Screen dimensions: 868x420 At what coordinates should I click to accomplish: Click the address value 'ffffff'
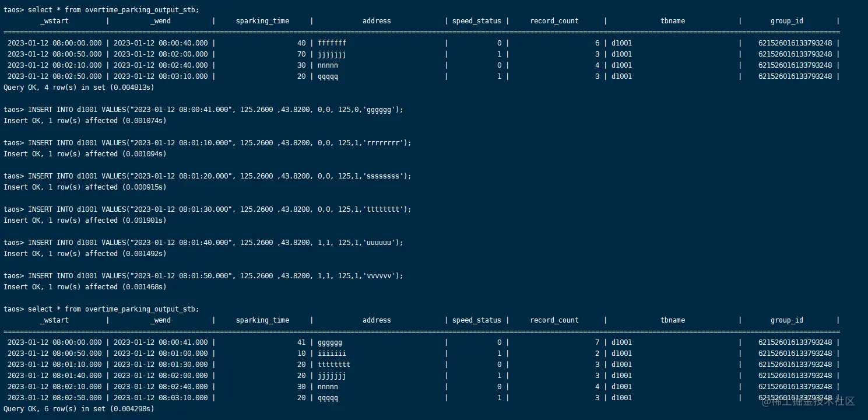[x=332, y=43]
